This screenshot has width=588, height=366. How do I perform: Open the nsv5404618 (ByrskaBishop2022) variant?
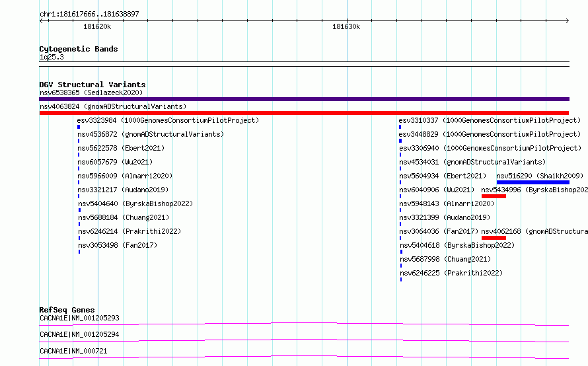point(457,245)
